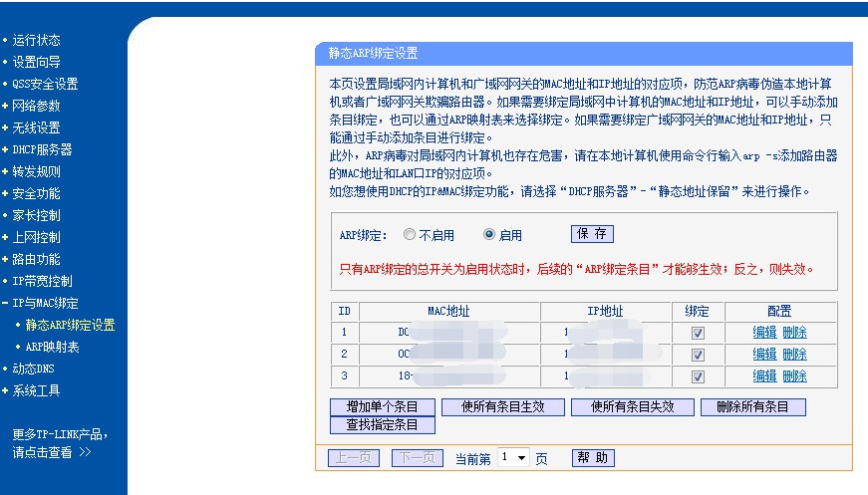The image size is (868, 495).
Task: Select 静态ARP绑定设置 submenu item
Action: (x=70, y=326)
